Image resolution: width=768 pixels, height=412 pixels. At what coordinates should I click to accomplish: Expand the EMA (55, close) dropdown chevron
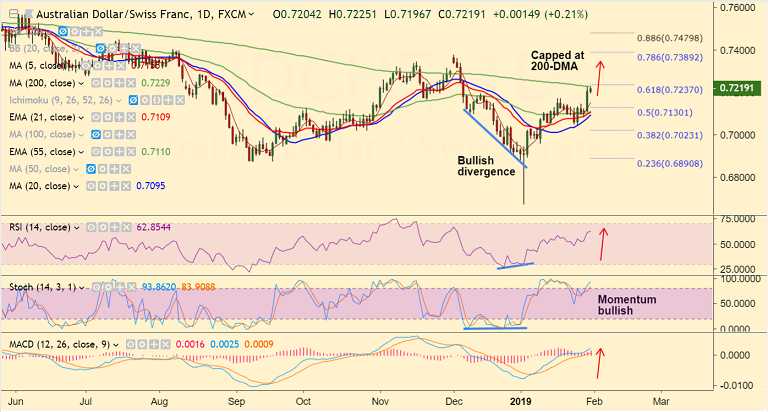click(x=81, y=152)
